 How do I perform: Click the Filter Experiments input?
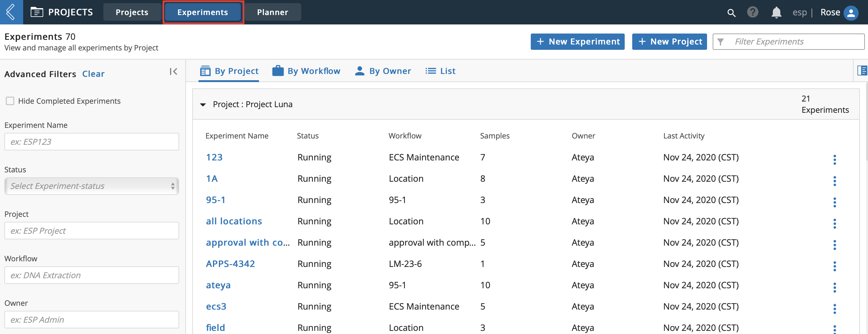(x=788, y=41)
